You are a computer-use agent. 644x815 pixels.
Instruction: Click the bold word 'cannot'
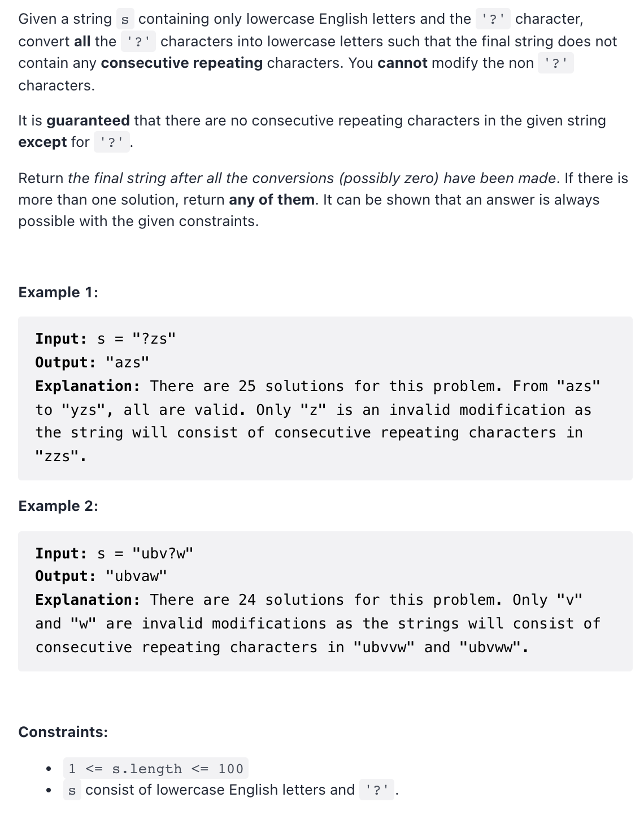(402, 63)
